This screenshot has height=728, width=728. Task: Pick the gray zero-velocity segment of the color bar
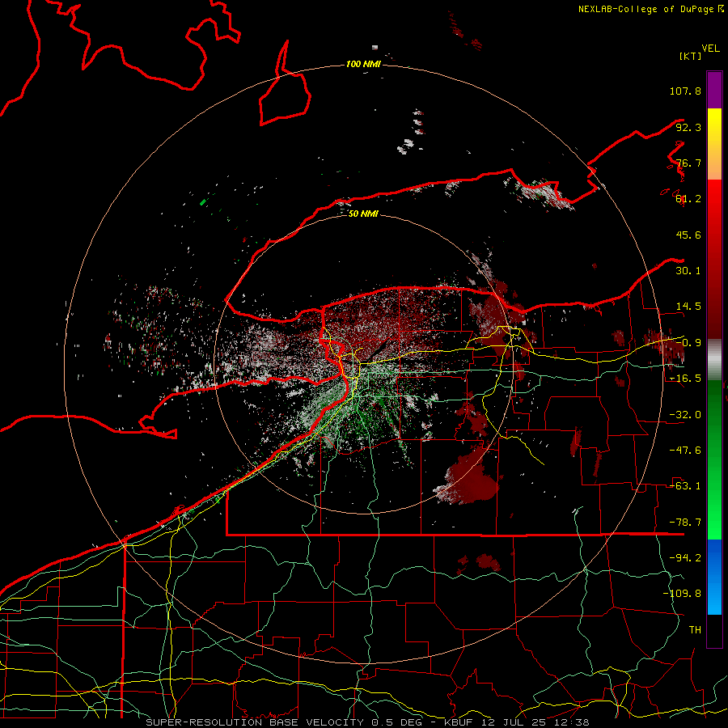pos(714,360)
